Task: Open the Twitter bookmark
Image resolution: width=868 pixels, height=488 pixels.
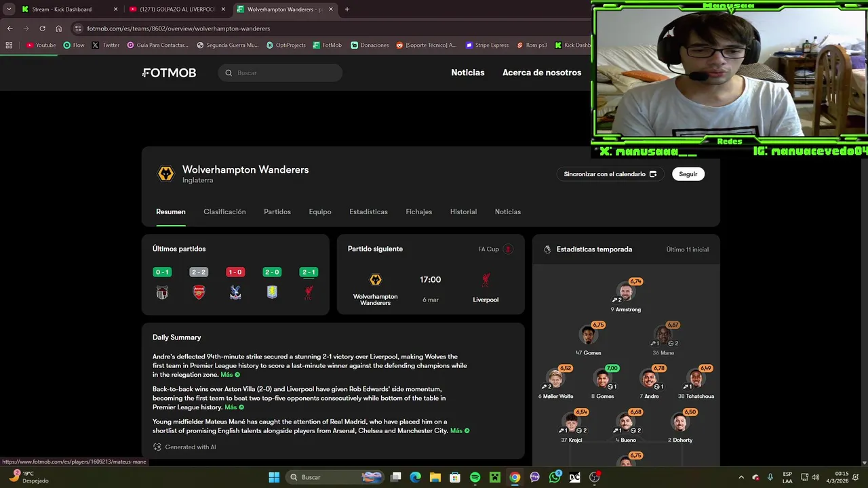Action: coord(106,45)
